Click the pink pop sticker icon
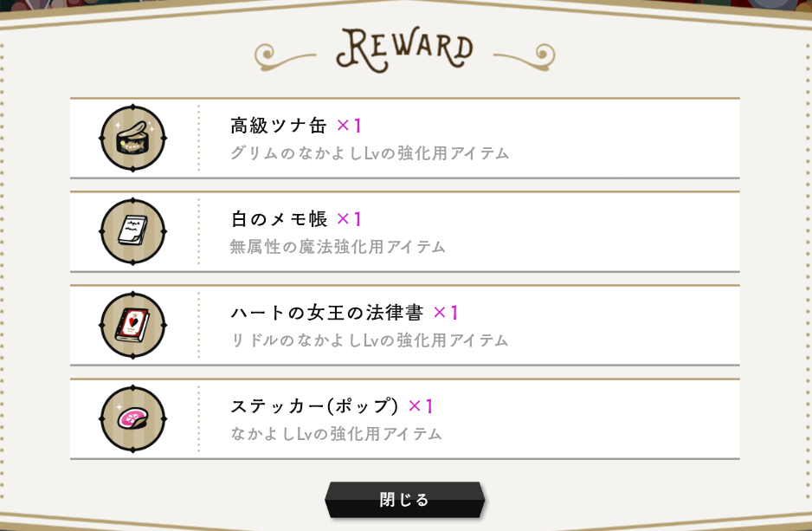Screen dimensions: 812x531 point(132,419)
